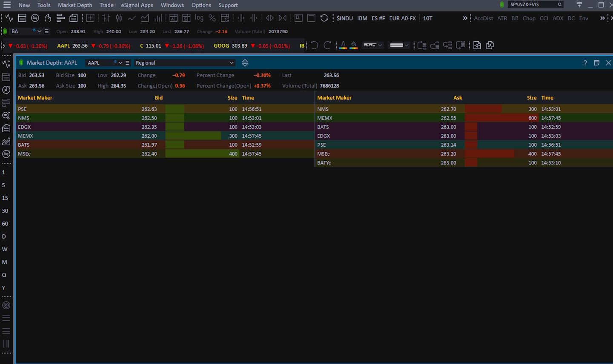The width and height of the screenshot is (613, 364).
Task: Open the fill color bucket icon
Action: [354, 45]
